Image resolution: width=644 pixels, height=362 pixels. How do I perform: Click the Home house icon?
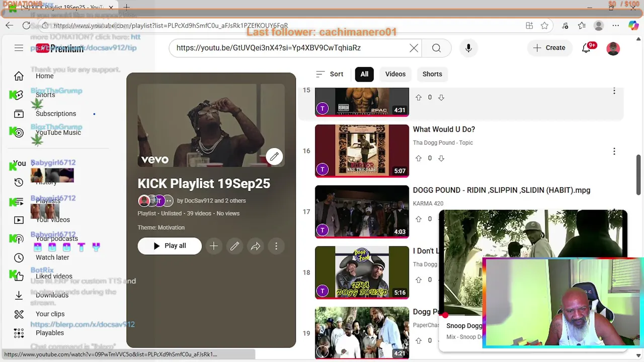click(19, 76)
